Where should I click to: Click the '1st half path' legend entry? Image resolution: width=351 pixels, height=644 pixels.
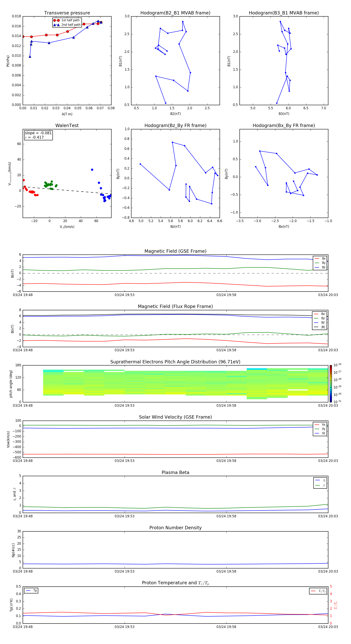click(x=67, y=20)
